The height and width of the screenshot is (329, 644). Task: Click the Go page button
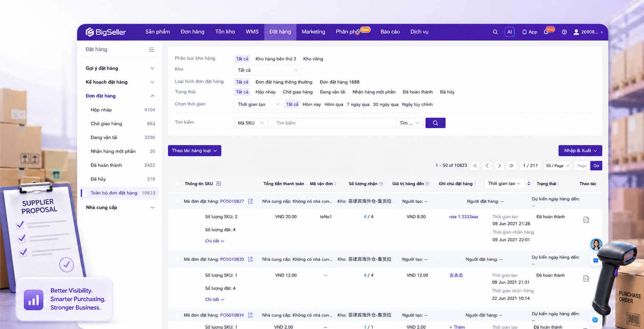coord(596,166)
